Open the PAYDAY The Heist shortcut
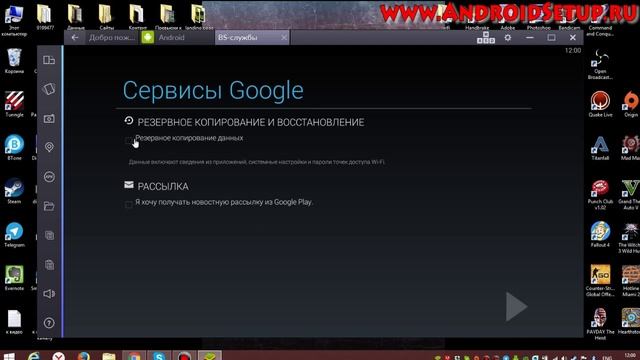Image resolution: width=640 pixels, height=360 pixels. point(600,324)
